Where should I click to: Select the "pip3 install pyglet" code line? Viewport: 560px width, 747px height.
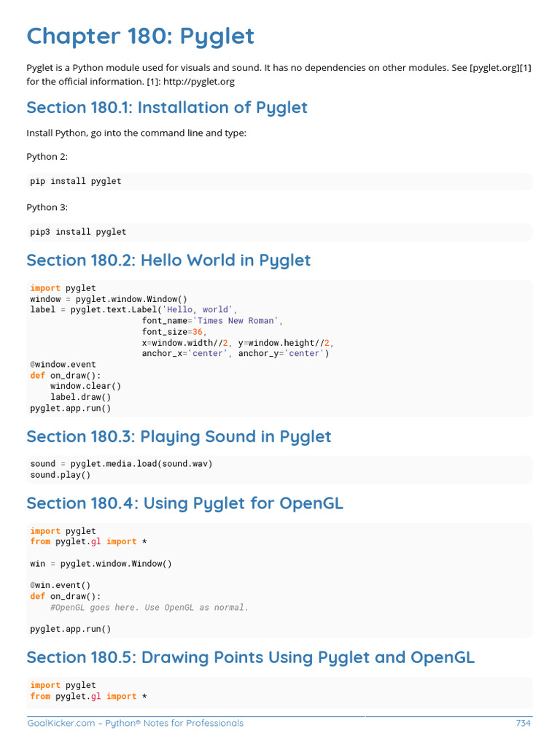(x=78, y=232)
